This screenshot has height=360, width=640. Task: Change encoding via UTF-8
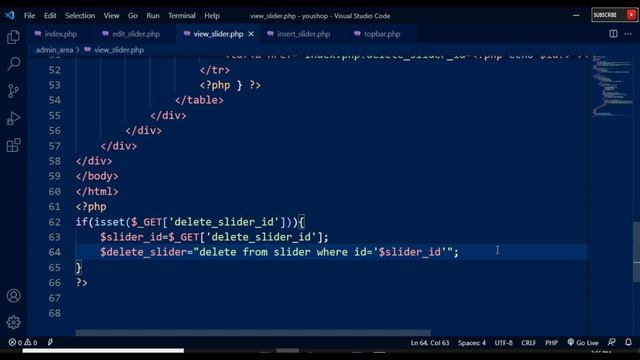504,342
